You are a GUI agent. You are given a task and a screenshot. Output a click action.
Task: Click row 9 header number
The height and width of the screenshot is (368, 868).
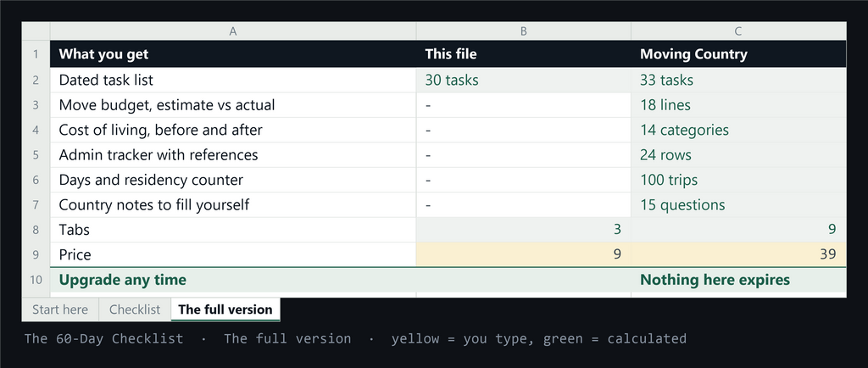click(x=36, y=254)
